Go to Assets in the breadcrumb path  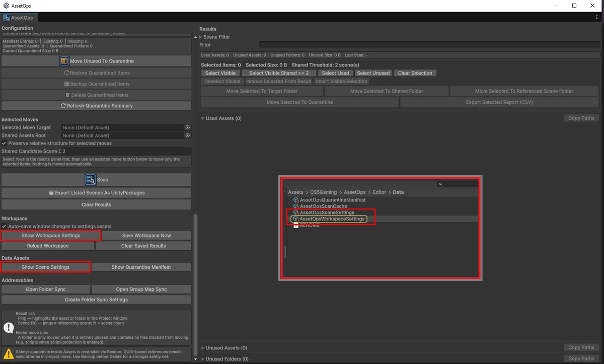click(x=295, y=192)
